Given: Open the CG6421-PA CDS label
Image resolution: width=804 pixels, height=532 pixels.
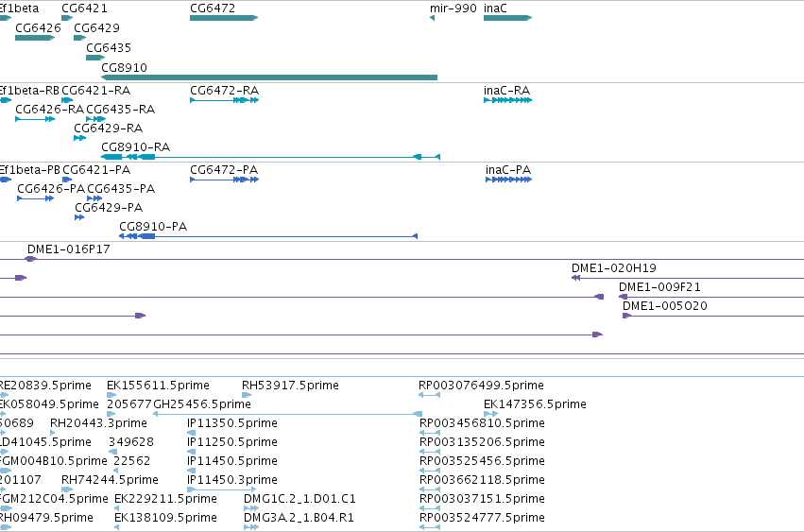Looking at the screenshot, I should [x=96, y=170].
